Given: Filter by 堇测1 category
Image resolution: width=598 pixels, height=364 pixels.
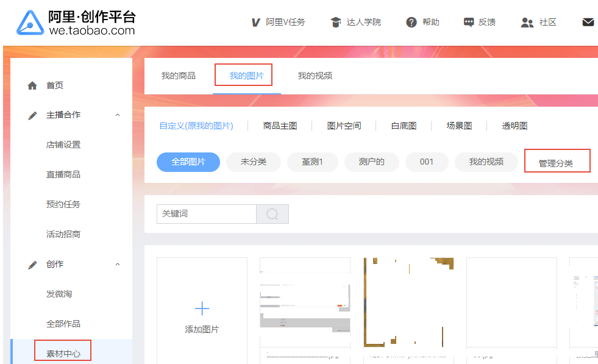Looking at the screenshot, I should 312,162.
